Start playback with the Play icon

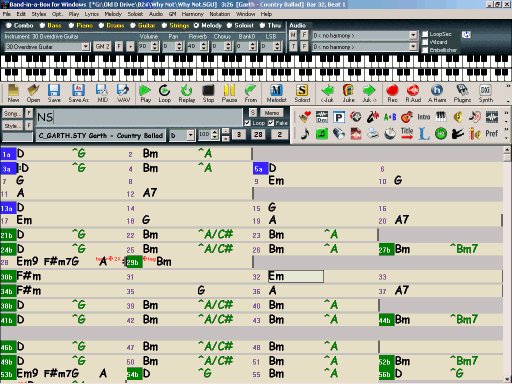[145, 93]
